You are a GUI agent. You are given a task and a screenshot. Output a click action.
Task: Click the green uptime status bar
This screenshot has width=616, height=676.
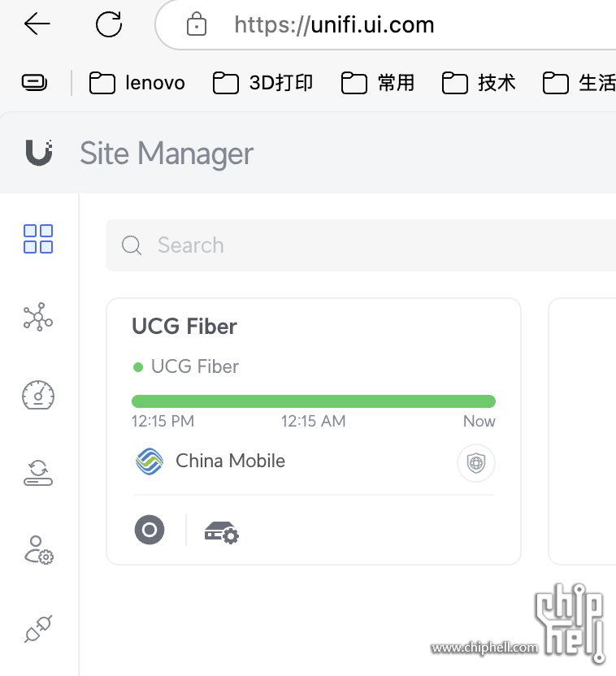click(x=314, y=401)
